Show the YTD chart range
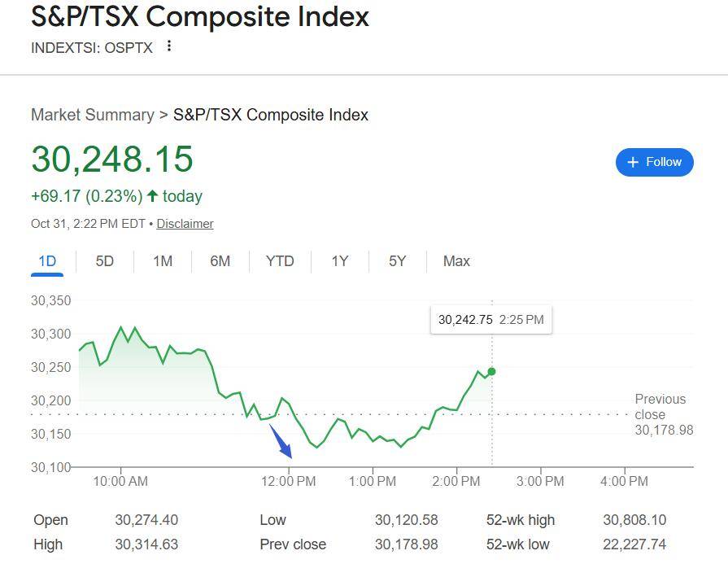The width and height of the screenshot is (728, 564). (x=280, y=261)
